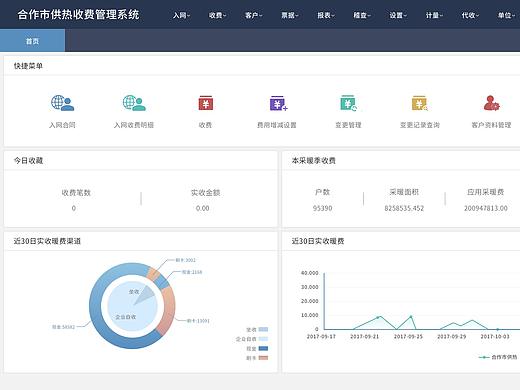This screenshot has height=390, width=520.
Task: Click the 实收金额 value 0.00
Action: click(x=203, y=208)
